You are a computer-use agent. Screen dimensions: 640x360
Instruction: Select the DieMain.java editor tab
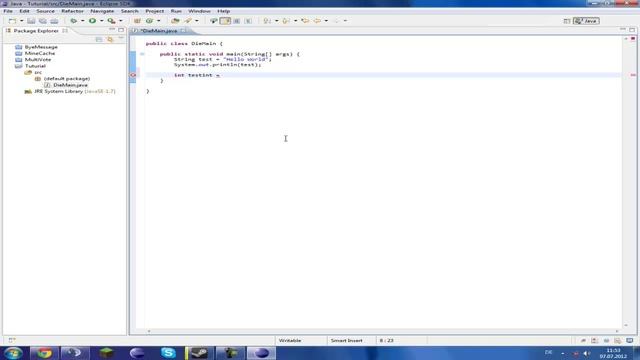tap(159, 31)
